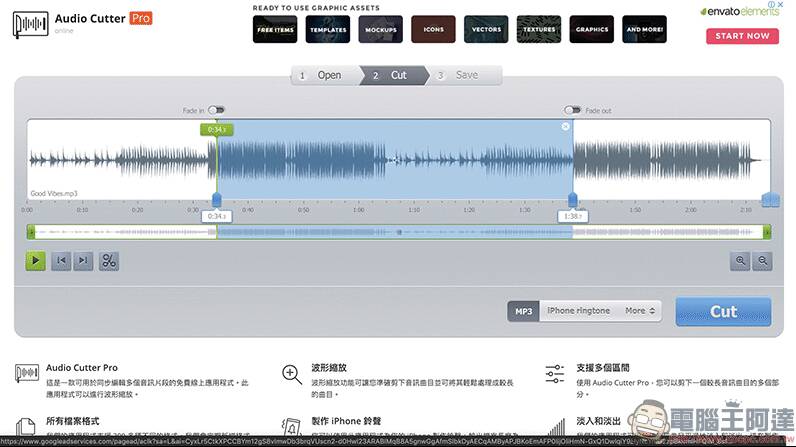This screenshot has height=447, width=796.
Task: Open the AND MORE ad tile
Action: pyautogui.click(x=645, y=29)
